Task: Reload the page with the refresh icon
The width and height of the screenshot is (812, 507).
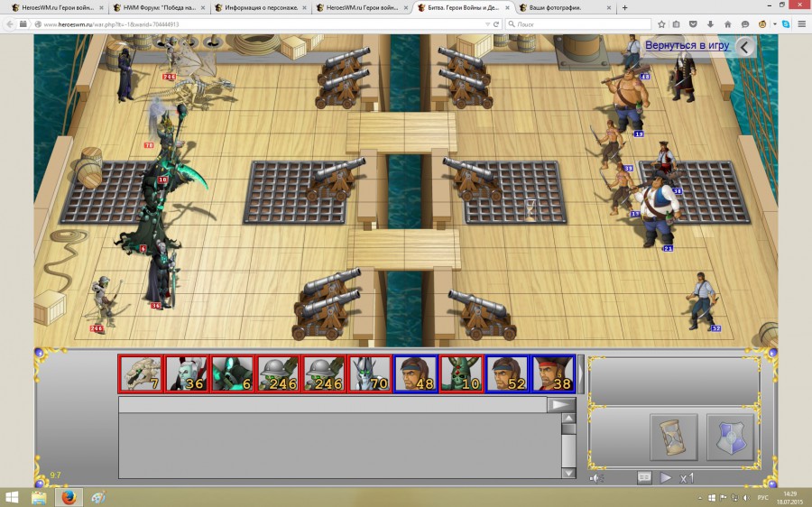Action: 496,24
